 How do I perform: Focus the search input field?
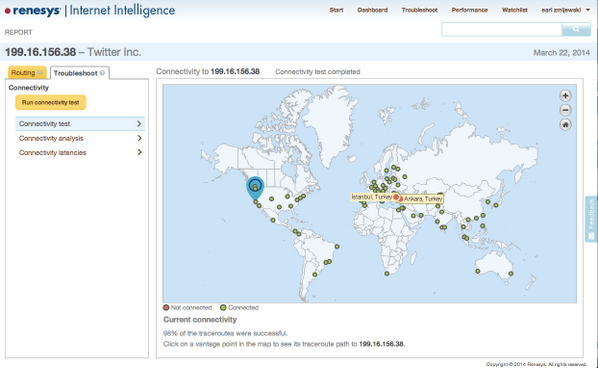(x=502, y=29)
